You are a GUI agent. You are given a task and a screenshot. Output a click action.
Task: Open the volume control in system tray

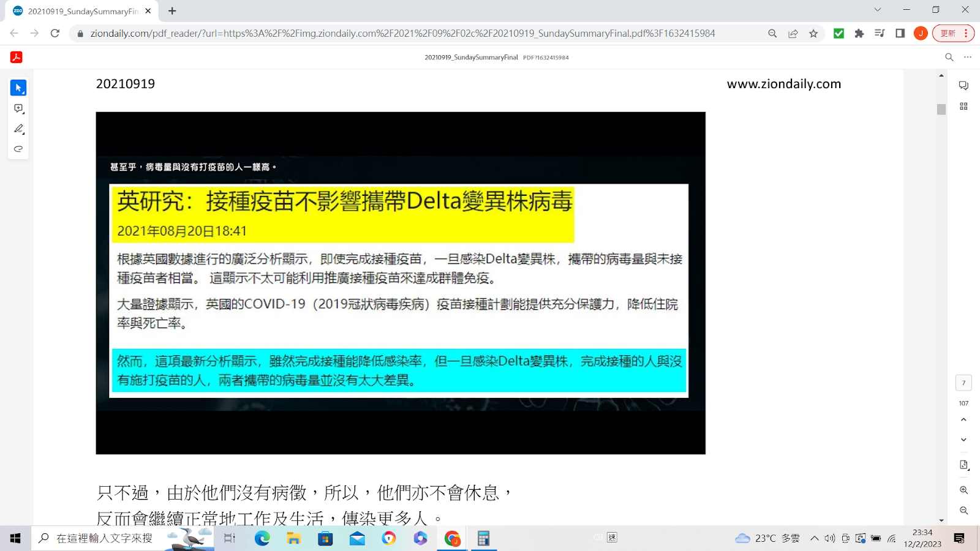[x=830, y=538]
